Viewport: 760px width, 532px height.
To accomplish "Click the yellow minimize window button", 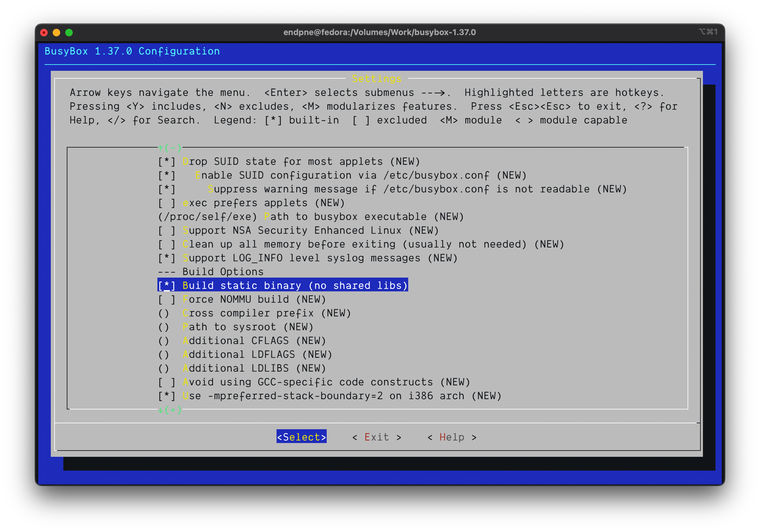I will (57, 32).
